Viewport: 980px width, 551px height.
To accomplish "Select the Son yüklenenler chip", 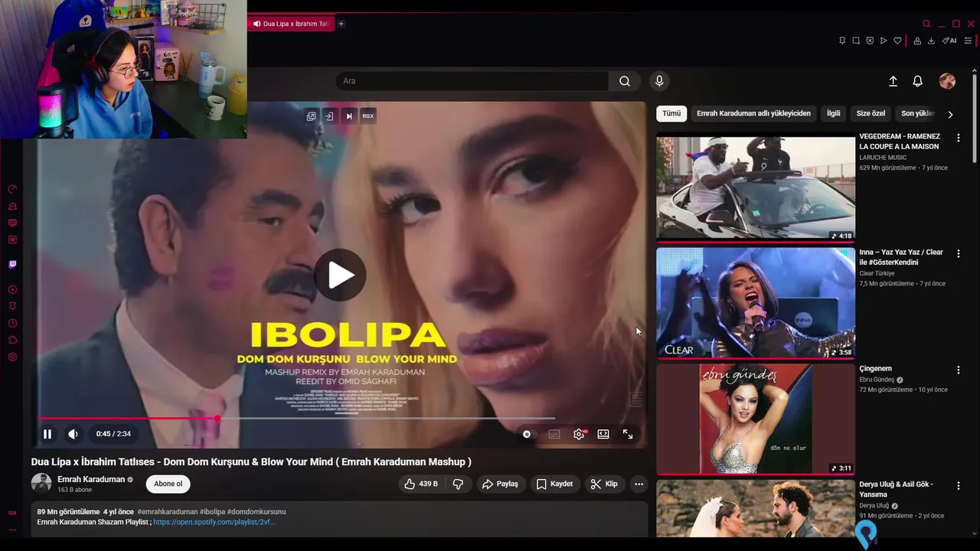I will tap(917, 113).
